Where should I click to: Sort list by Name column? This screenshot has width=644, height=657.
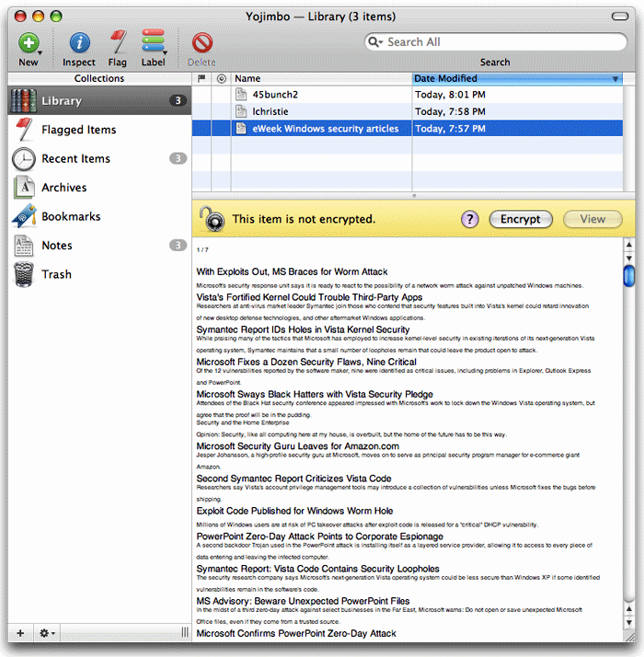tap(322, 78)
